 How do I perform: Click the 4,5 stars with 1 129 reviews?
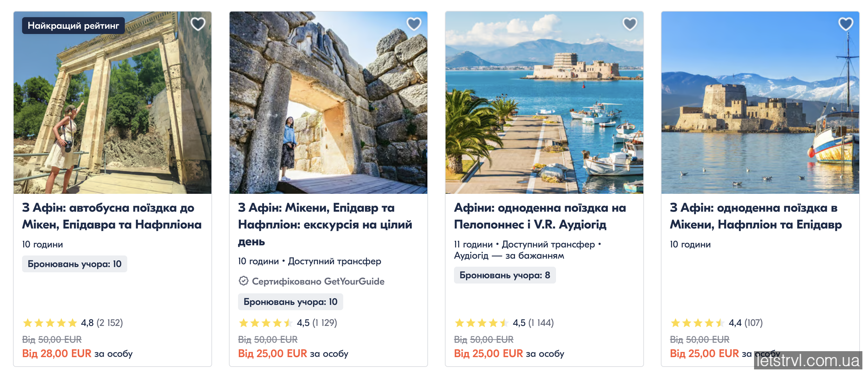(287, 323)
